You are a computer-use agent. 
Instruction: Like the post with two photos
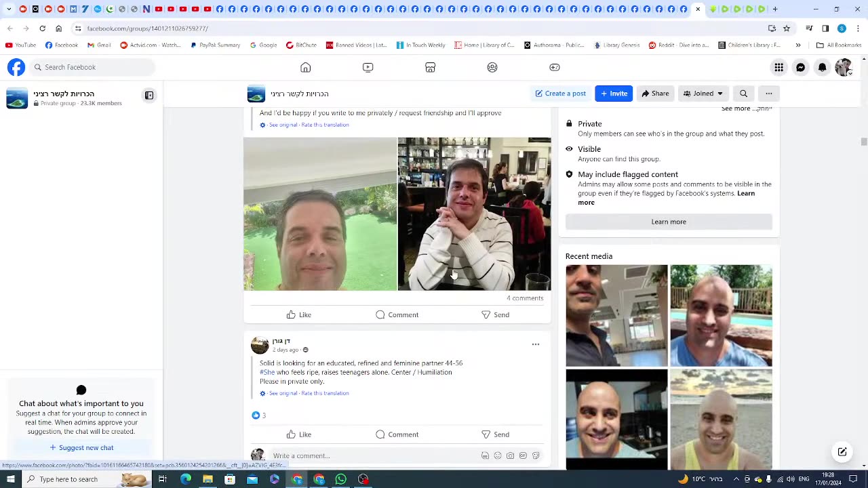click(x=299, y=314)
